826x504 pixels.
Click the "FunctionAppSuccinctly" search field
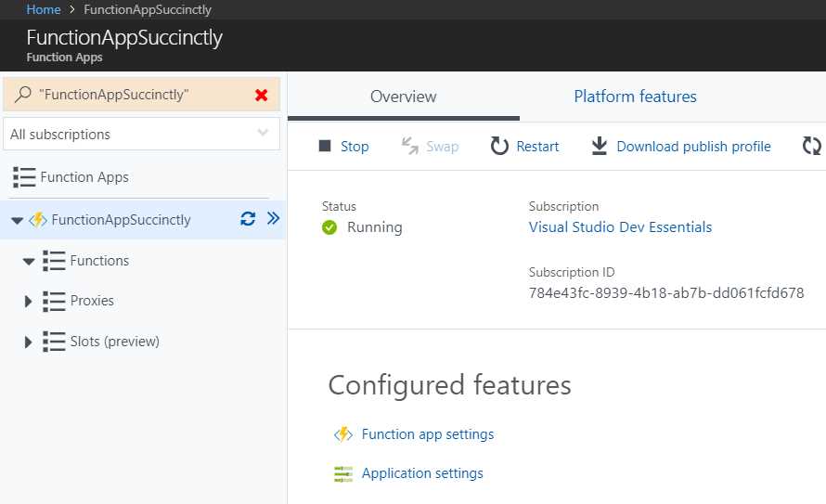pos(142,95)
